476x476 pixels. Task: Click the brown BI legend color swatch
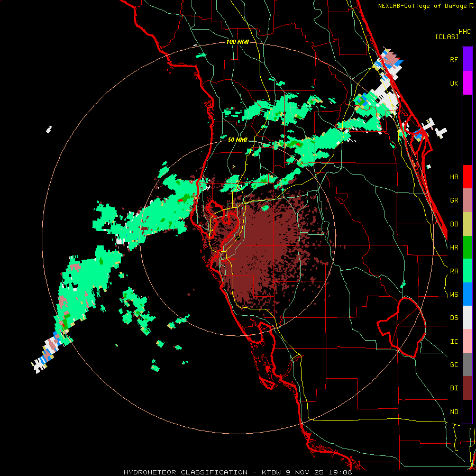click(467, 388)
